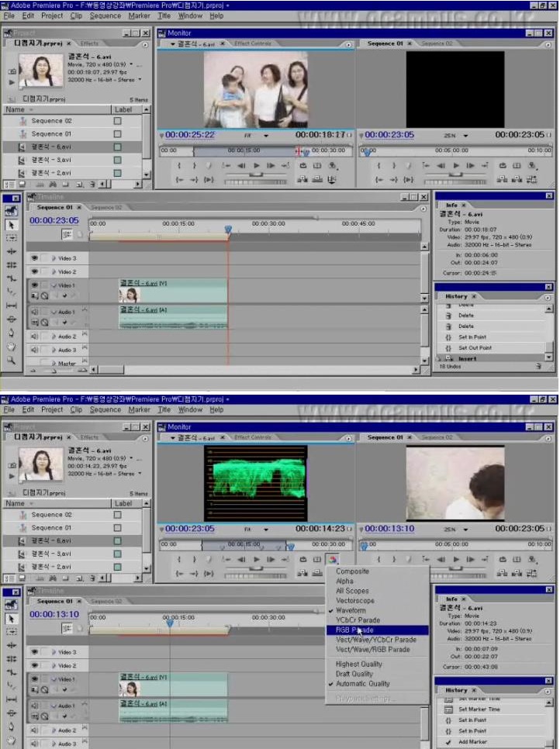Activate the Pen tool in upper screenshot's toolbox
Image resolution: width=560 pixels, height=749 pixels.
click(x=12, y=333)
